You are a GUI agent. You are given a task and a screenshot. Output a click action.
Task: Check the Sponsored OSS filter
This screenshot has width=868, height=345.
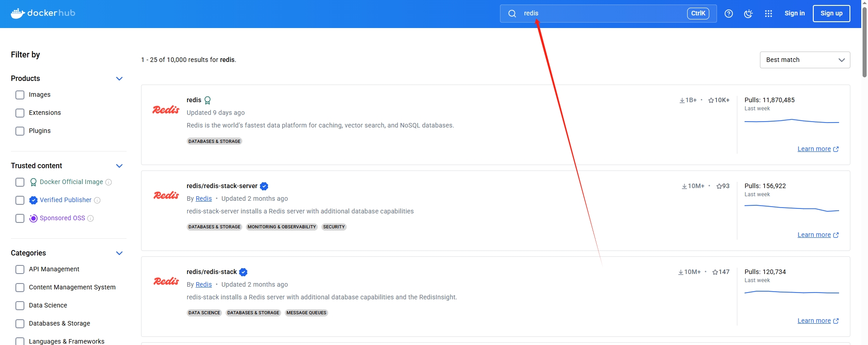point(20,218)
